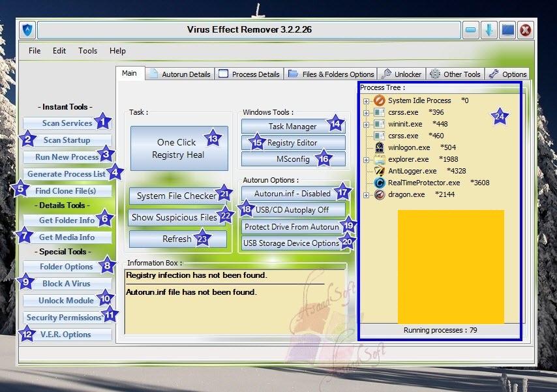Go to the Unlocker tab
Screen dimensions: 557x392
(x=401, y=74)
